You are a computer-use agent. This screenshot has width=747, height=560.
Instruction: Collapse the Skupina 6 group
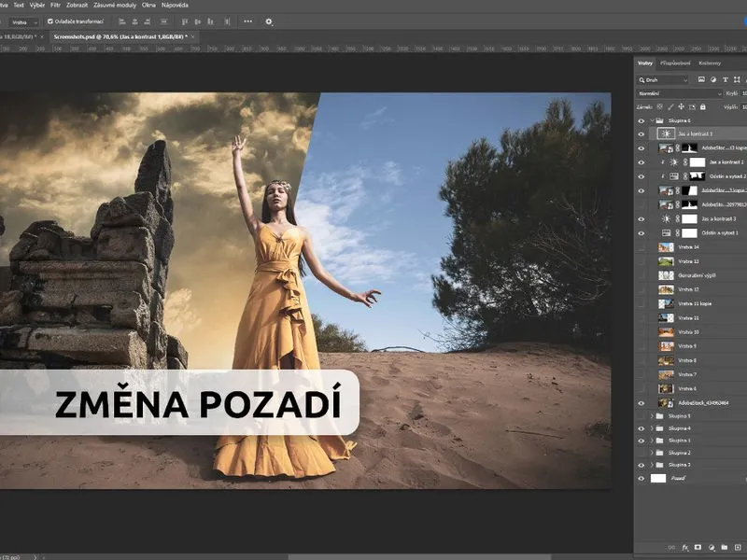[x=652, y=121]
